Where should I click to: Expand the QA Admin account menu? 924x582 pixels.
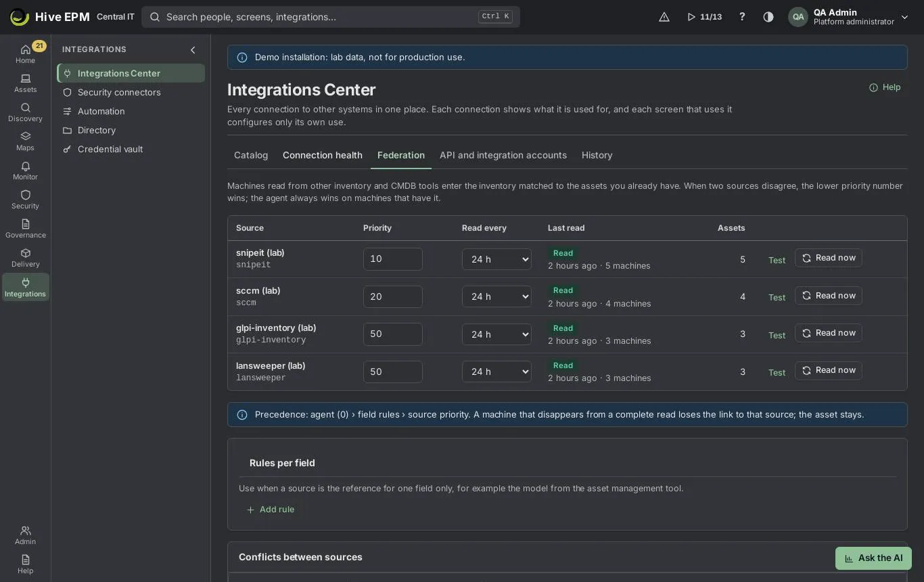click(x=848, y=17)
